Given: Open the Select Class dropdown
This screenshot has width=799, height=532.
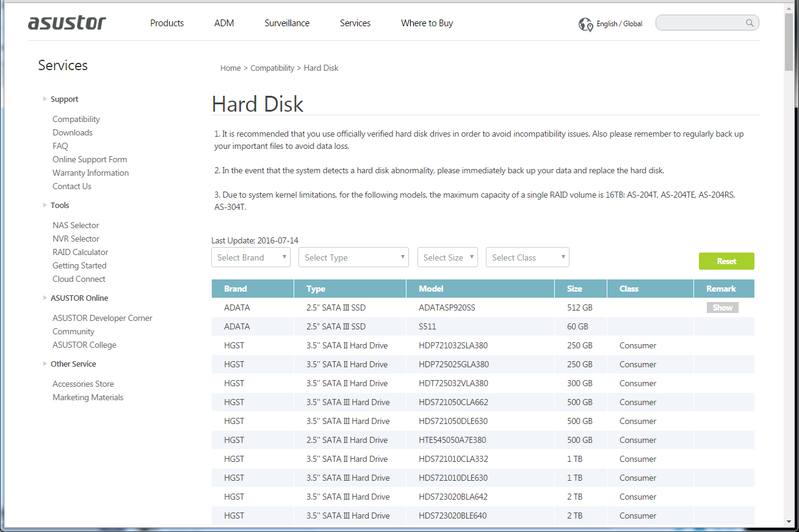Looking at the screenshot, I should 527,257.
